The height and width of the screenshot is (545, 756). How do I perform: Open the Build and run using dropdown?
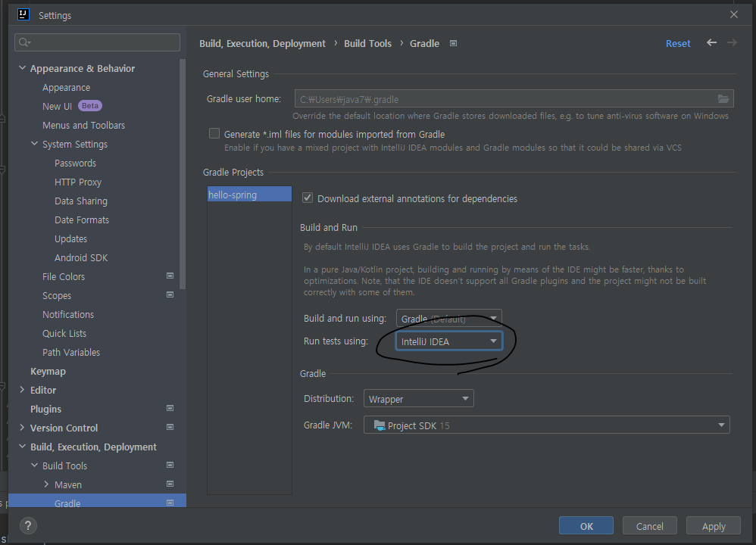[x=449, y=319]
